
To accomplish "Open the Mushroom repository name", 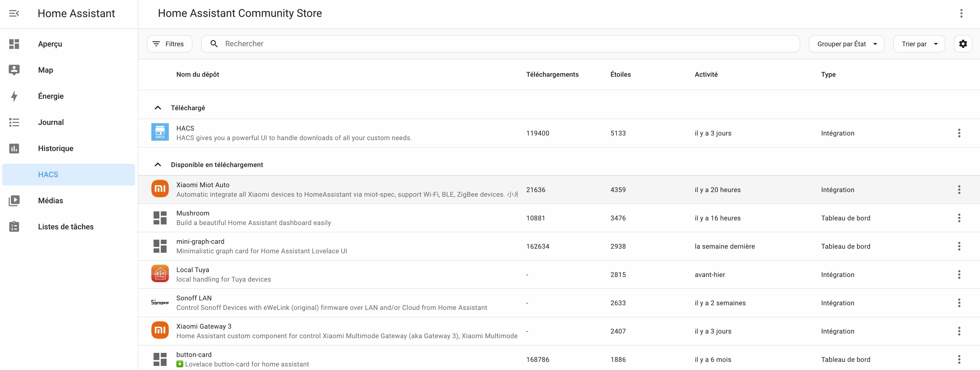I will click(x=192, y=213).
